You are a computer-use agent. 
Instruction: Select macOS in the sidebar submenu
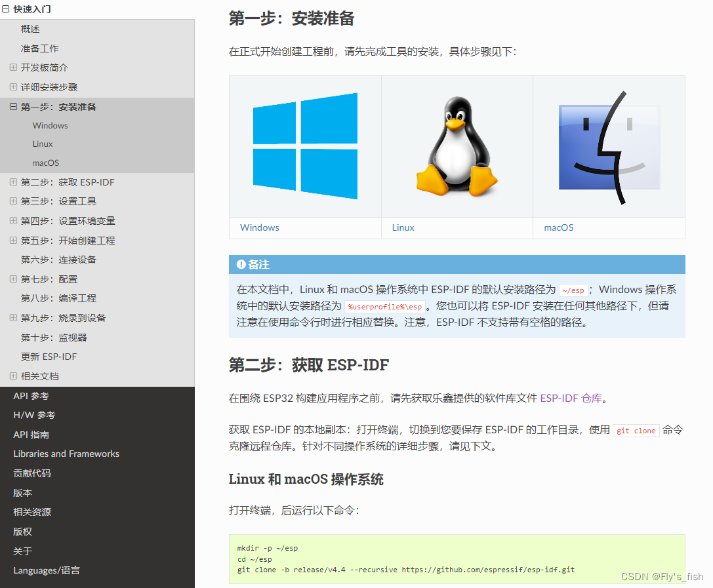(45, 163)
